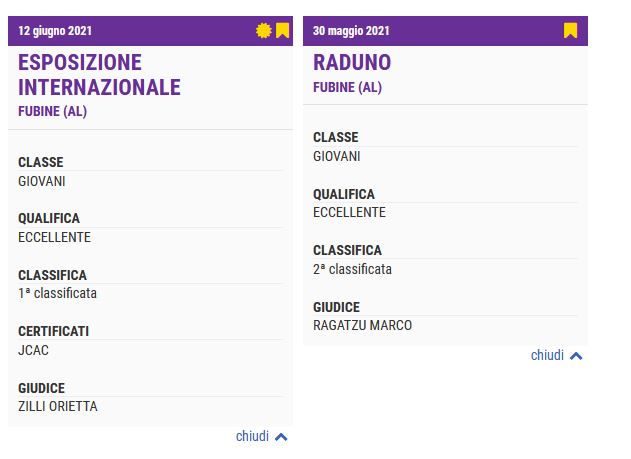Click FUBINE (AL) under Esposizione Internazionale
The width and height of the screenshot is (631, 459).
[53, 111]
